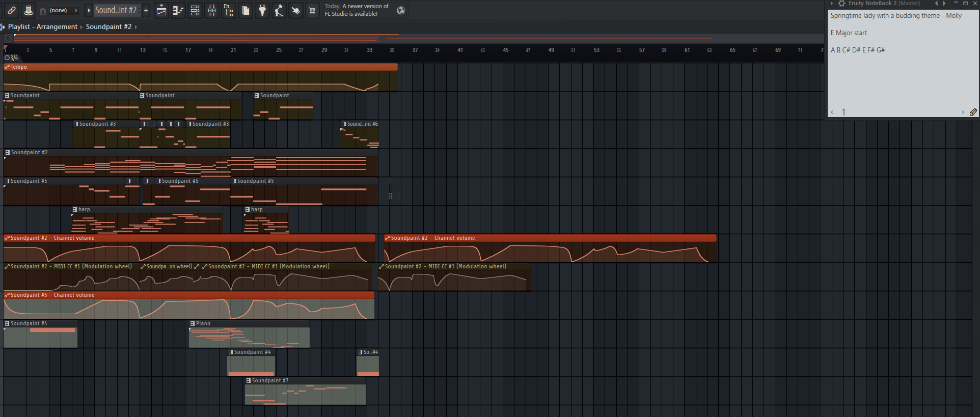Open the Playlist options menu arrow
Image resolution: width=980 pixels, height=417 pixels.
point(3,26)
